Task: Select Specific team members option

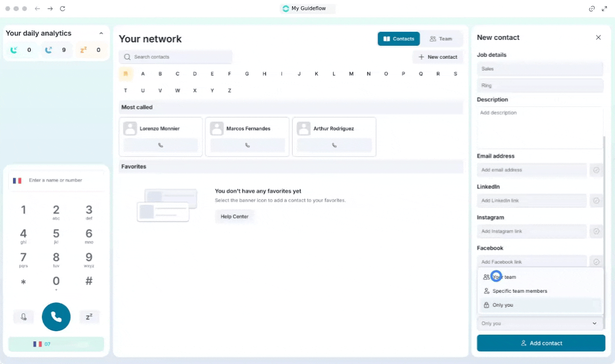Action: pyautogui.click(x=520, y=291)
